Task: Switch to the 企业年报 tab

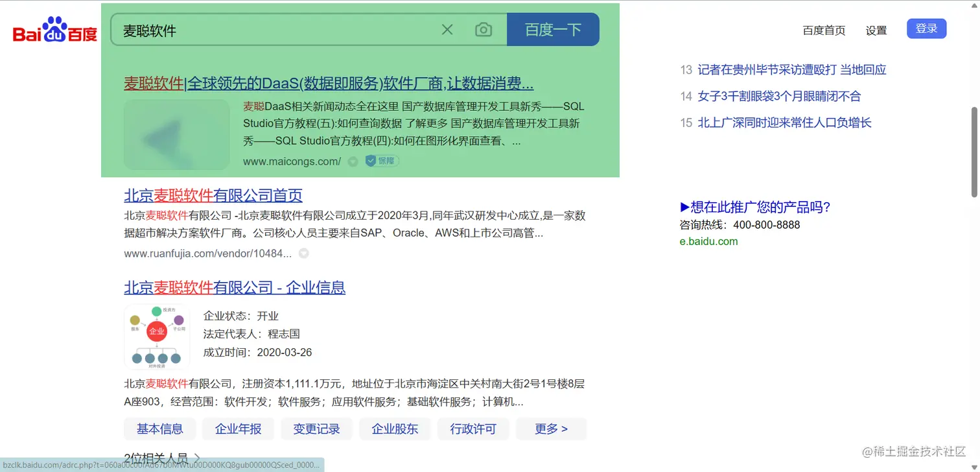Action: point(238,429)
